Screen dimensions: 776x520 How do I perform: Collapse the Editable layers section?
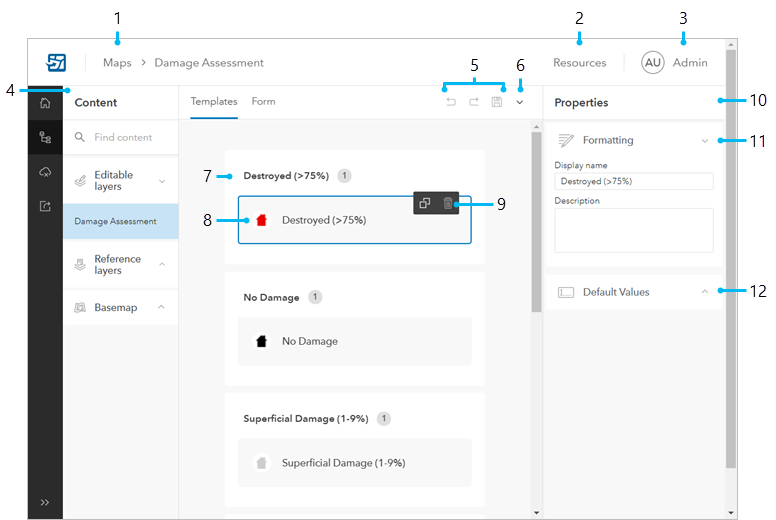pyautogui.click(x=162, y=180)
